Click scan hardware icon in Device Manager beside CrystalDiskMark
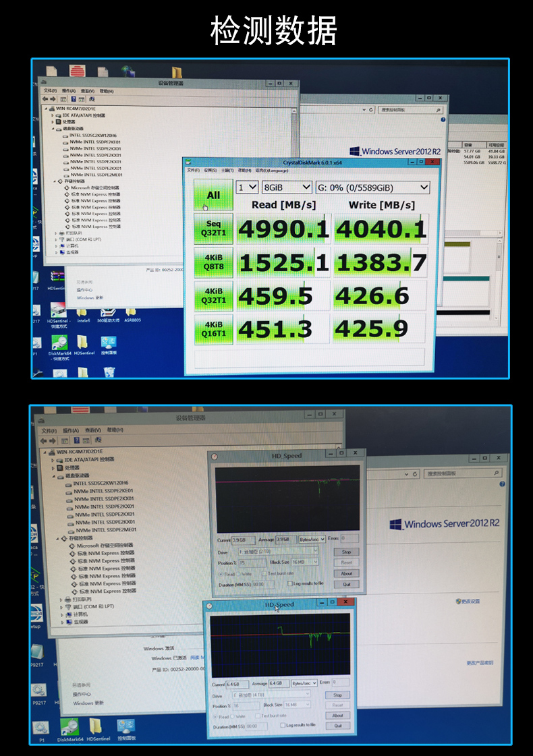Screen dimensions: 533x756 pos(92,99)
